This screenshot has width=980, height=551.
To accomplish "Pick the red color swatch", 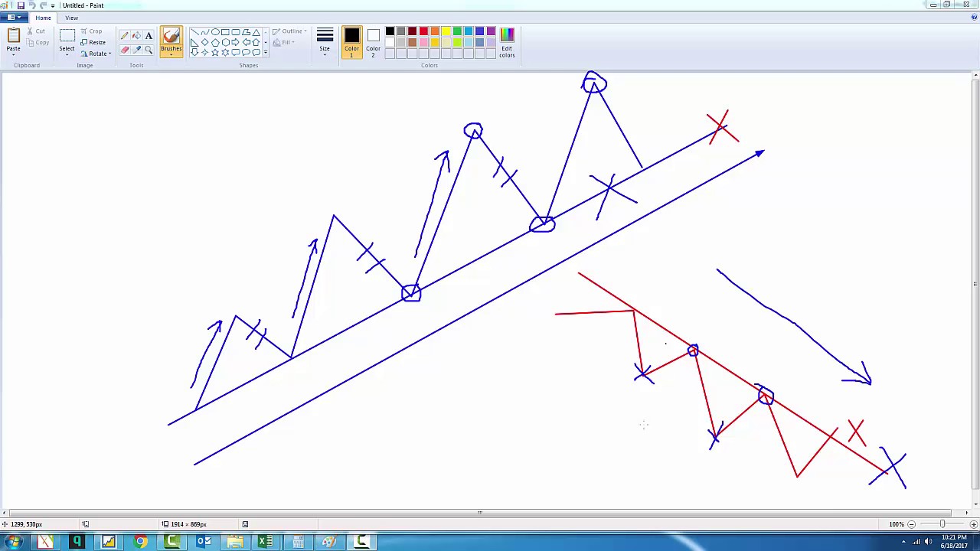I will click(x=423, y=31).
